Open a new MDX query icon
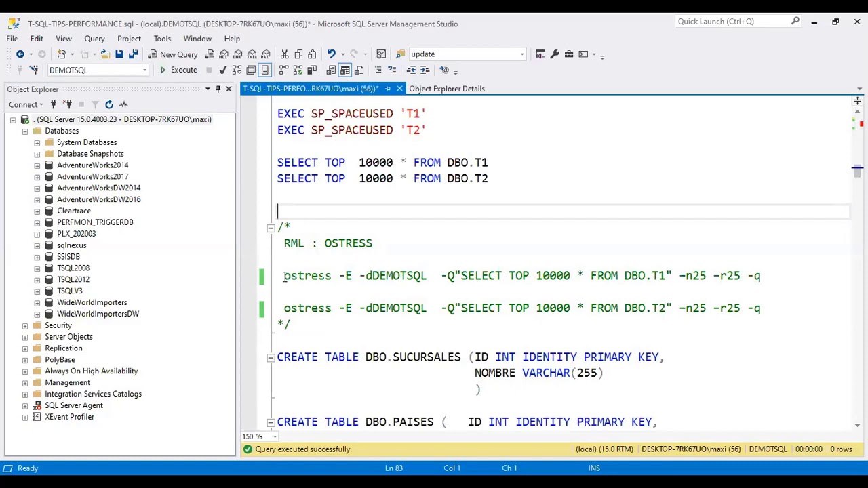This screenshot has height=488, width=868. point(224,54)
